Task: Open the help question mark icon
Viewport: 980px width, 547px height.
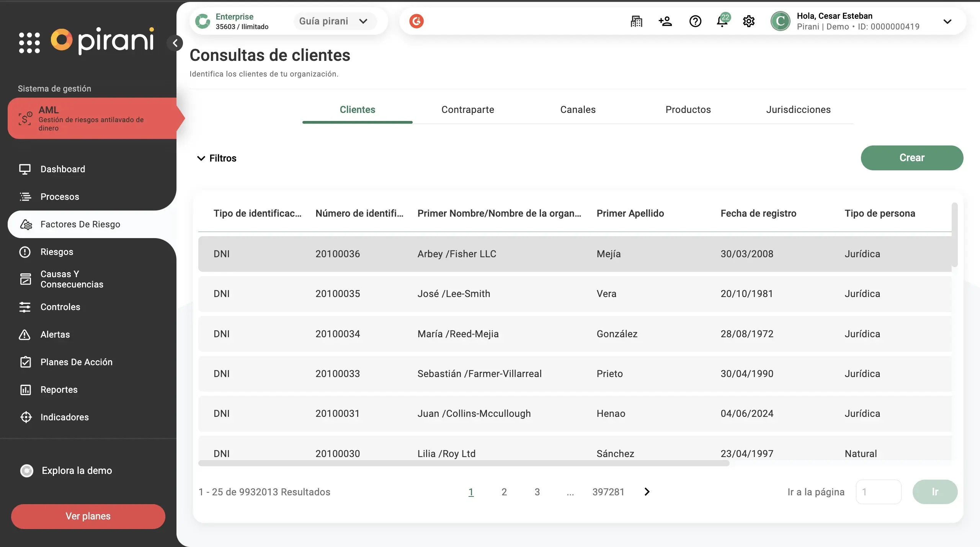Action: click(695, 21)
